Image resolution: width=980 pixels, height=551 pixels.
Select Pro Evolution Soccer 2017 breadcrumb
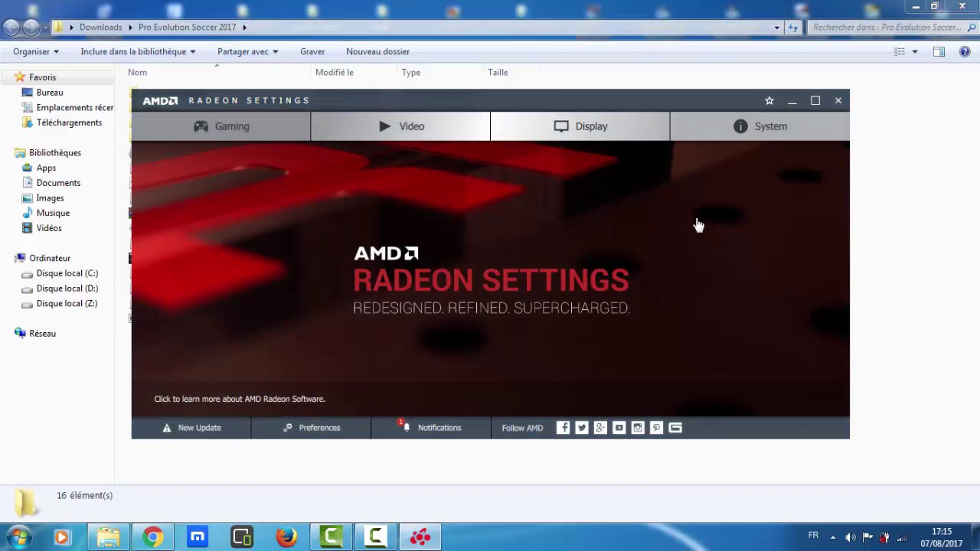(187, 27)
